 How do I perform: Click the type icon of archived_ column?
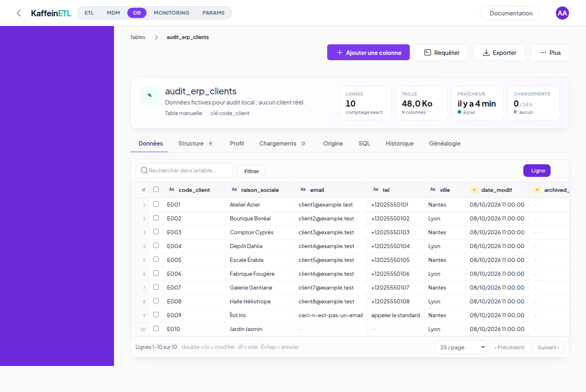pyautogui.click(x=537, y=190)
